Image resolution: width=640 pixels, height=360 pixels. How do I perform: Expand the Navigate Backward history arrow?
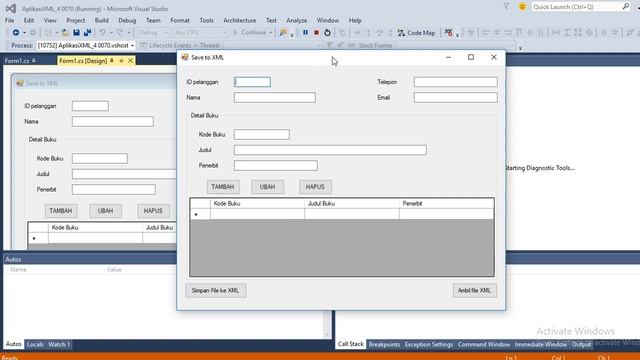click(x=24, y=33)
